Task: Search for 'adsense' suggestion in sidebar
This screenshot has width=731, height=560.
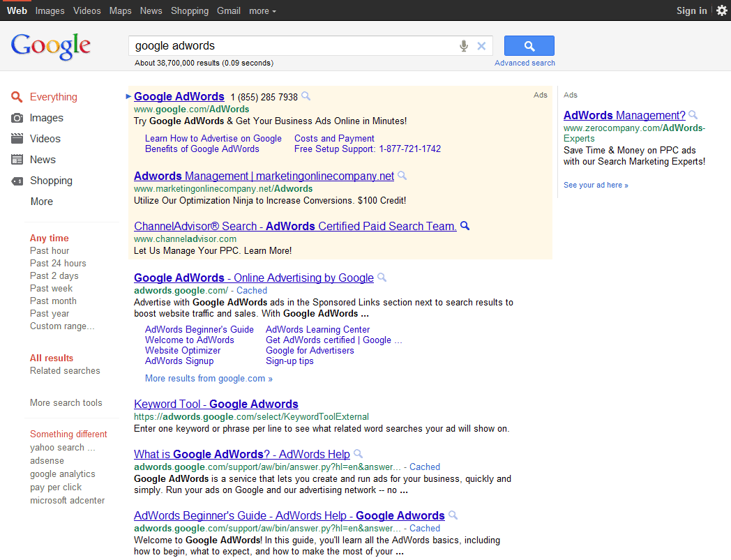Action: [x=47, y=461]
